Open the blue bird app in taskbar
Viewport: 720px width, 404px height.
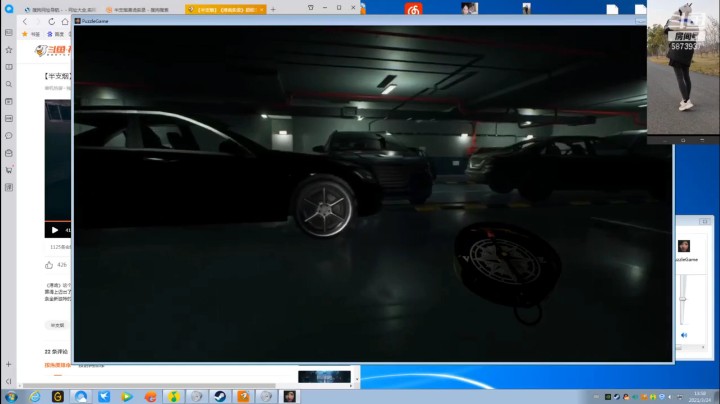point(104,397)
